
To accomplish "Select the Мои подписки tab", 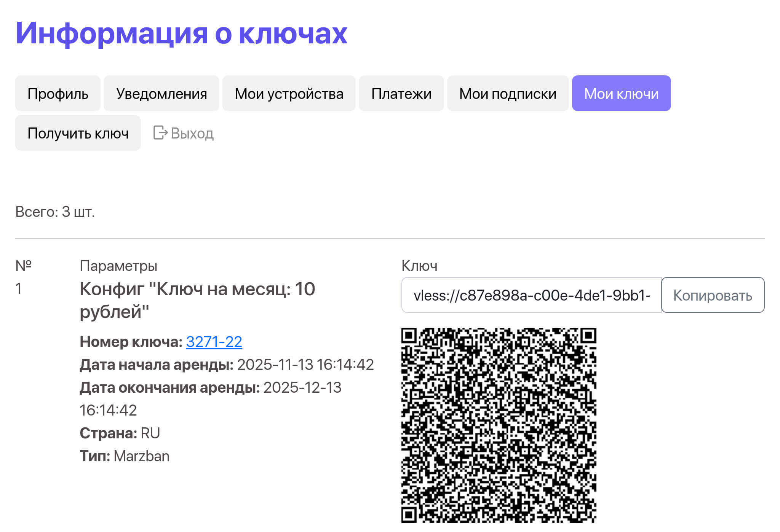I will click(508, 94).
